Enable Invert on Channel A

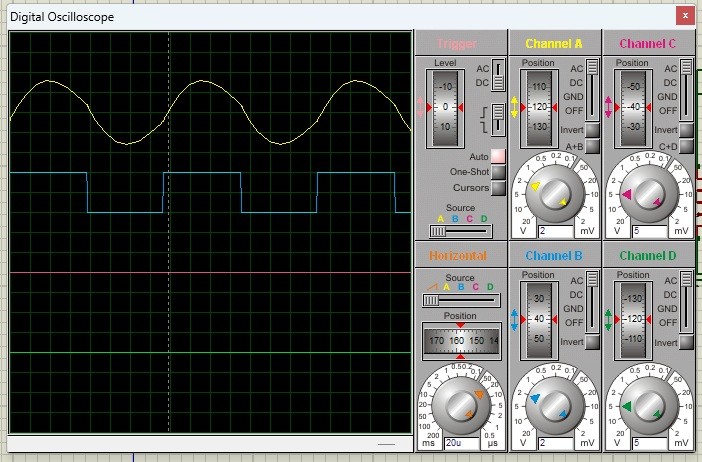[592, 130]
